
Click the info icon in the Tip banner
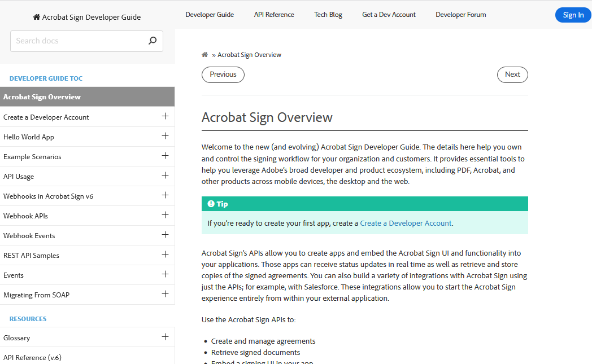pyautogui.click(x=211, y=204)
